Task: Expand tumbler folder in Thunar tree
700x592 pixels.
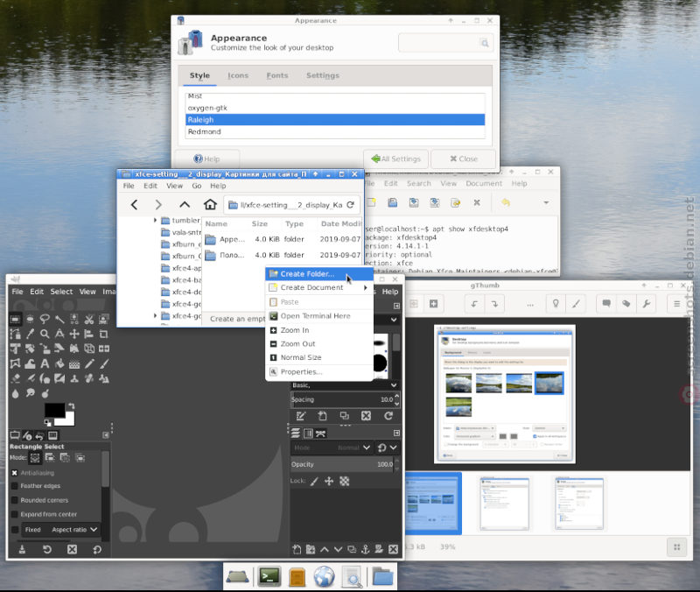Action: click(x=155, y=221)
